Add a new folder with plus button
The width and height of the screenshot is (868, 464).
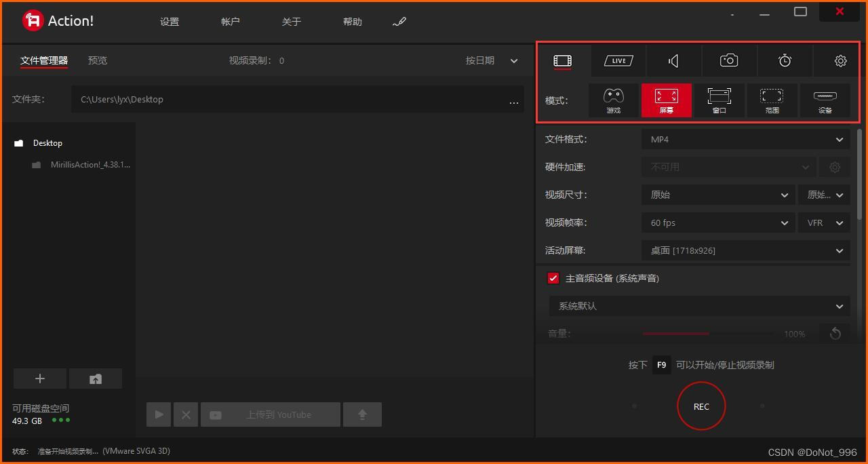(40, 379)
